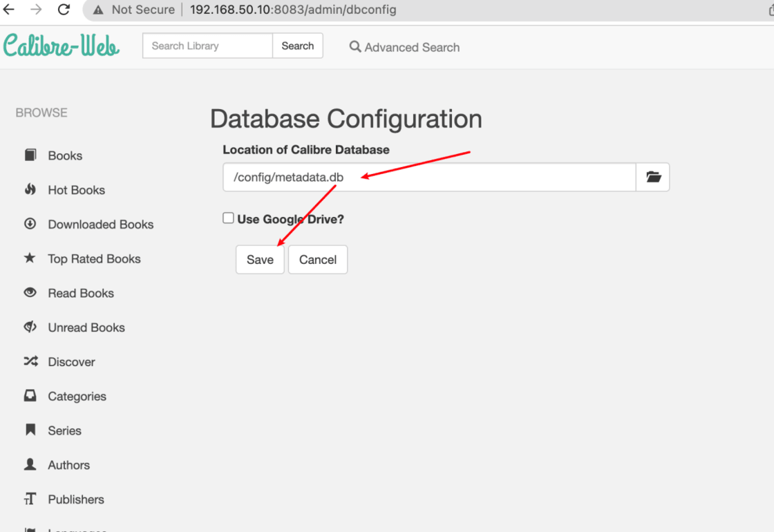The image size is (774, 532).
Task: Open Hot Books via flame icon
Action: click(30, 190)
